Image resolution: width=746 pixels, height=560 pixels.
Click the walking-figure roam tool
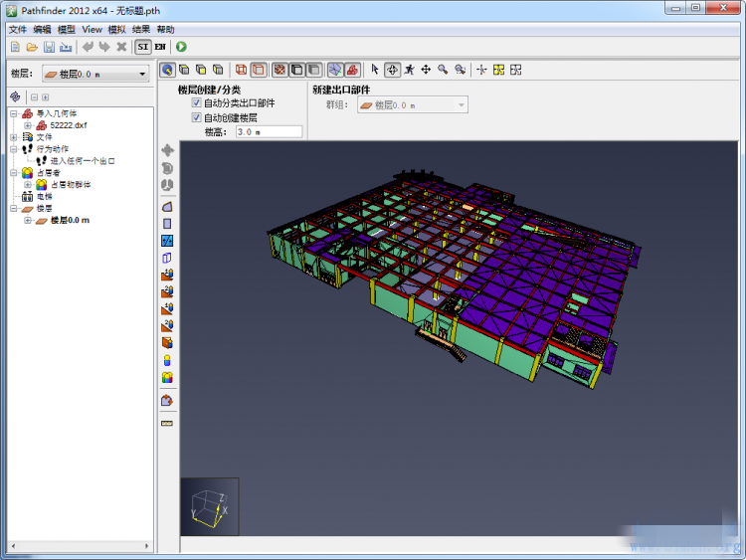[x=409, y=70]
